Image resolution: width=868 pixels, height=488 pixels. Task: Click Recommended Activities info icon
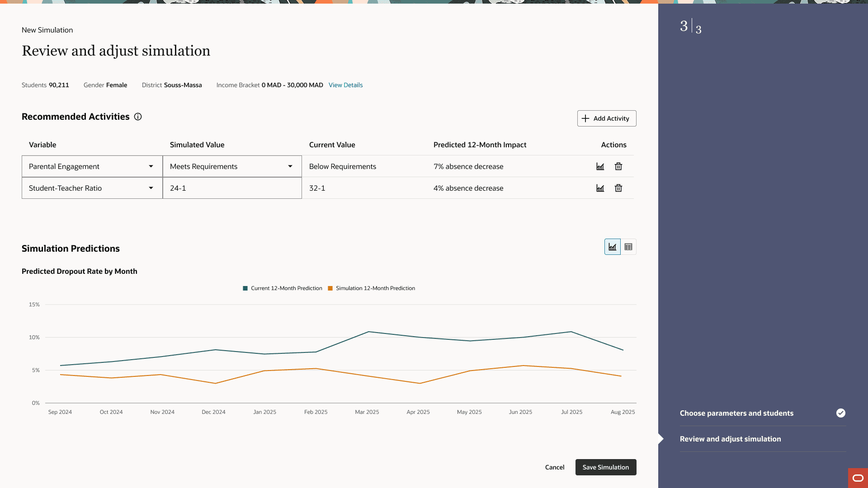point(138,117)
